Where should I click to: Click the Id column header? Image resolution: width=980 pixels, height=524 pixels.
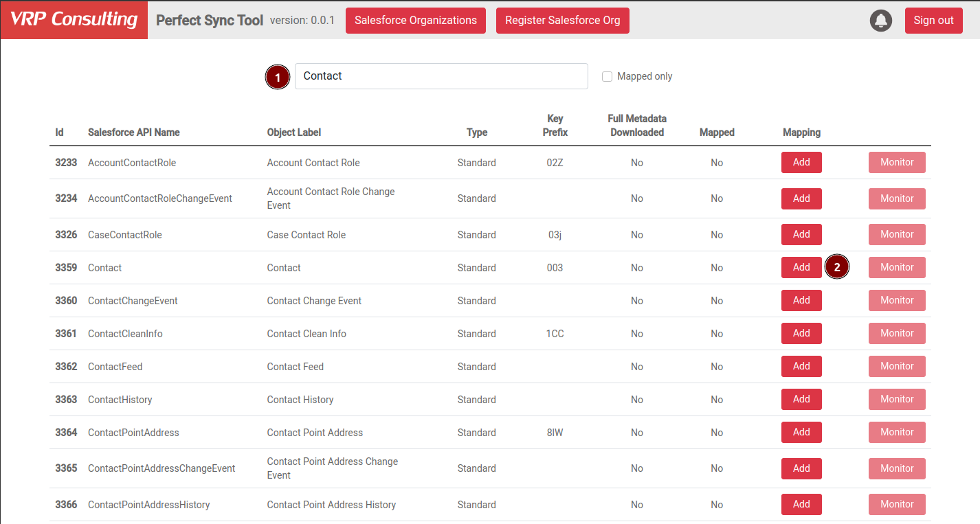[60, 133]
